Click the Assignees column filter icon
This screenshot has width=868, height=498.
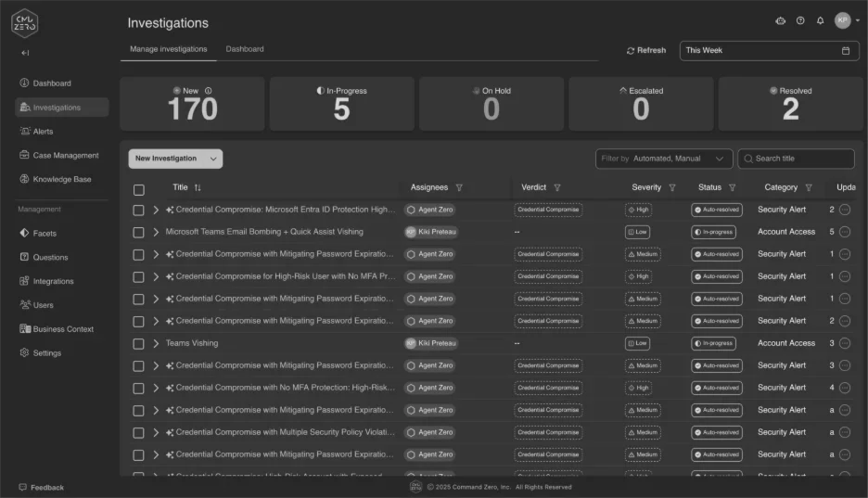[459, 187]
